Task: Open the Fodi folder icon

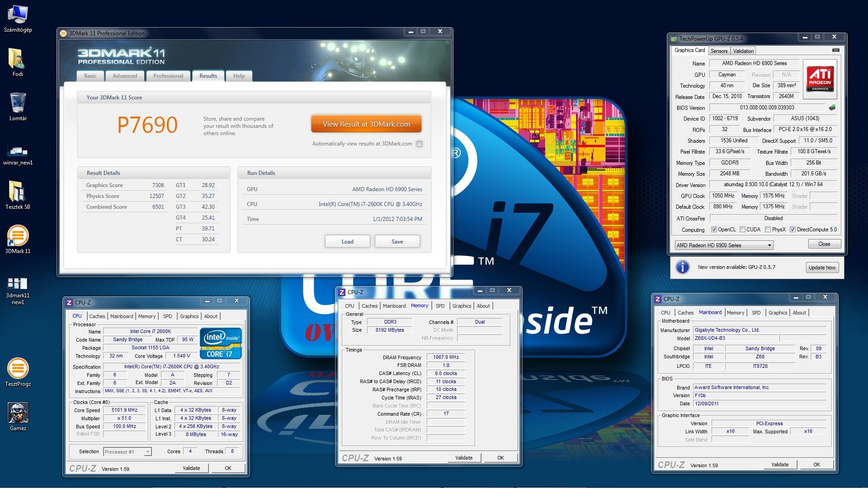Action: (x=18, y=62)
